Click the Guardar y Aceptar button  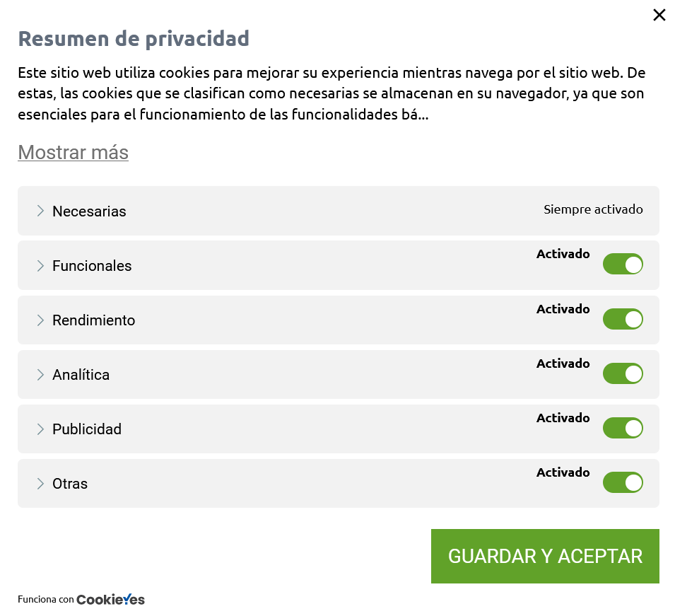(x=545, y=556)
